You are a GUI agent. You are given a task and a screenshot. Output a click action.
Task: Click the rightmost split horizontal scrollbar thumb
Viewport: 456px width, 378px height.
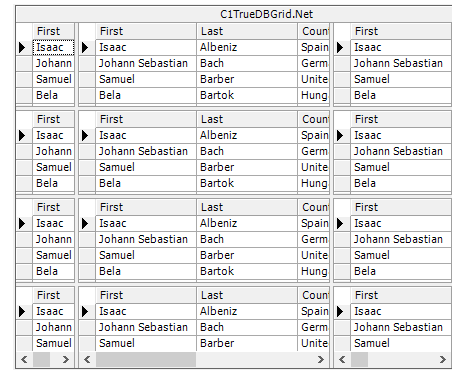coord(359,359)
